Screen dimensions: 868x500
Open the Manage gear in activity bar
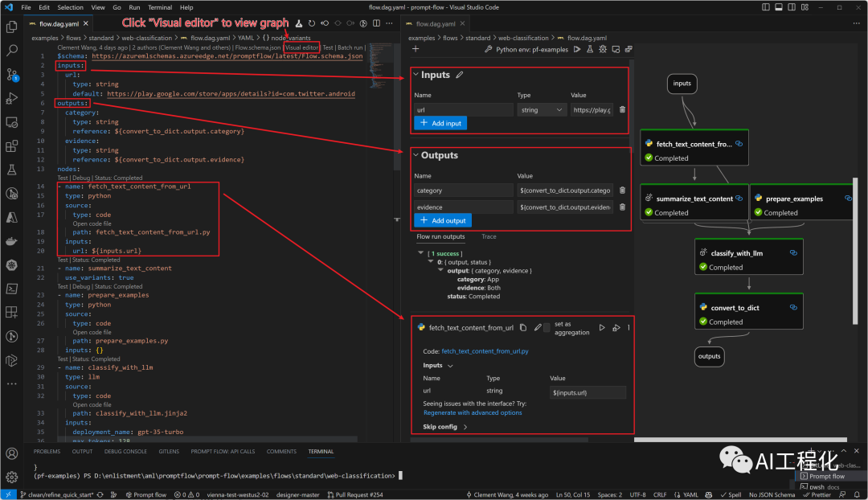pos(11,476)
